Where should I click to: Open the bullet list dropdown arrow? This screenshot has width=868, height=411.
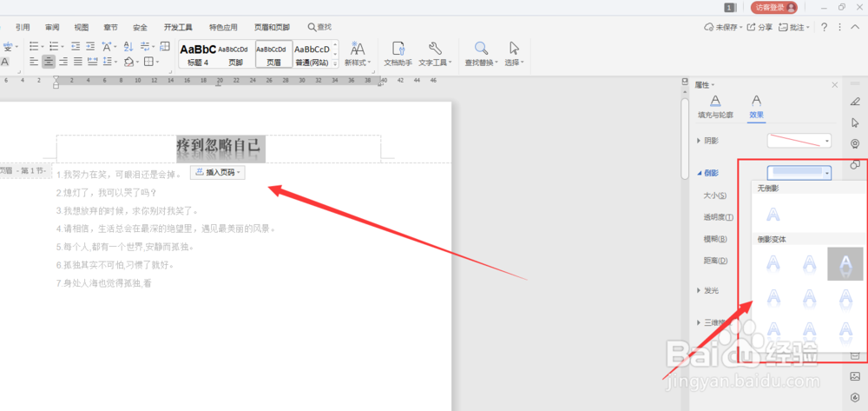[43, 46]
